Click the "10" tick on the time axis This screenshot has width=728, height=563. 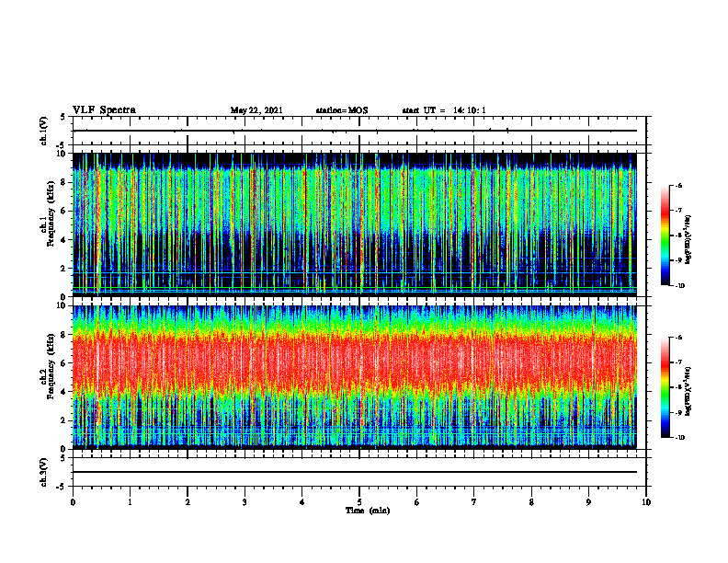tap(646, 502)
